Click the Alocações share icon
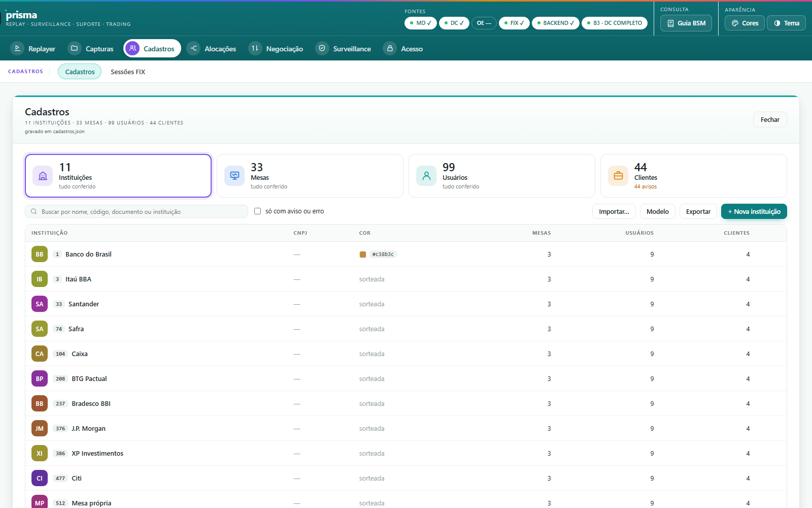 tap(193, 48)
